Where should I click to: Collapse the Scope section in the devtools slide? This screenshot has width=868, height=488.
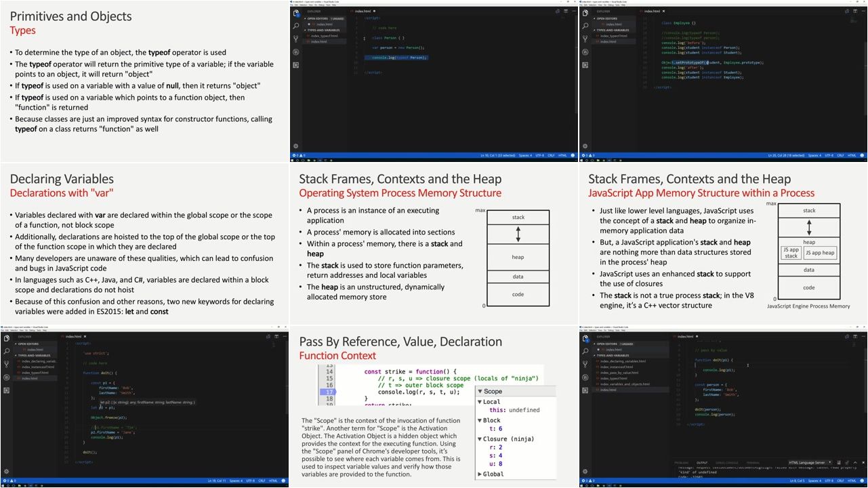pyautogui.click(x=481, y=391)
